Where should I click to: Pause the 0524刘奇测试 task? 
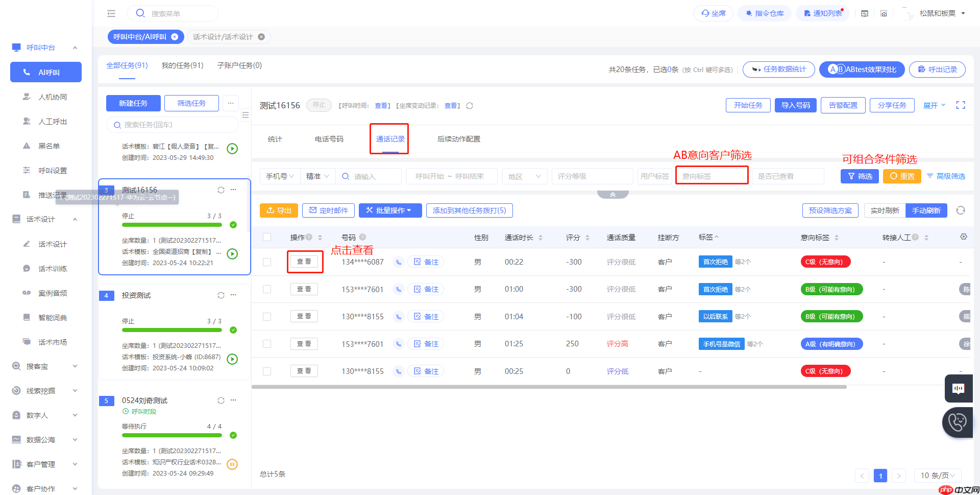click(232, 464)
